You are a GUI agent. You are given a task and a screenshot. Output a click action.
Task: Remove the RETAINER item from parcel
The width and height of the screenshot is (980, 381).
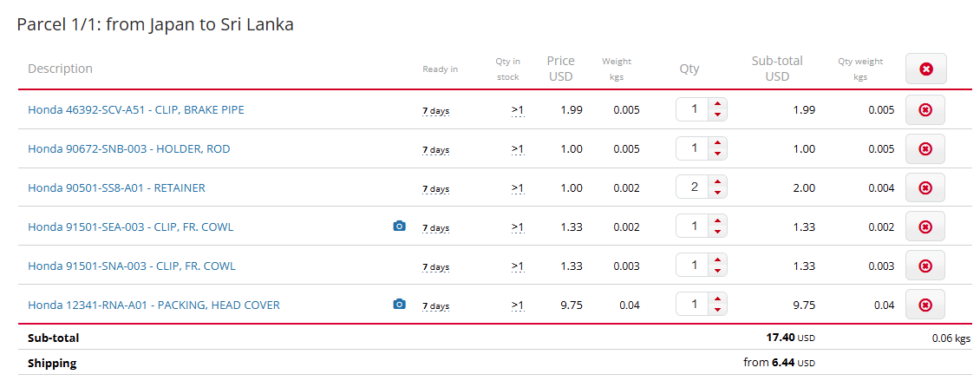(x=925, y=187)
